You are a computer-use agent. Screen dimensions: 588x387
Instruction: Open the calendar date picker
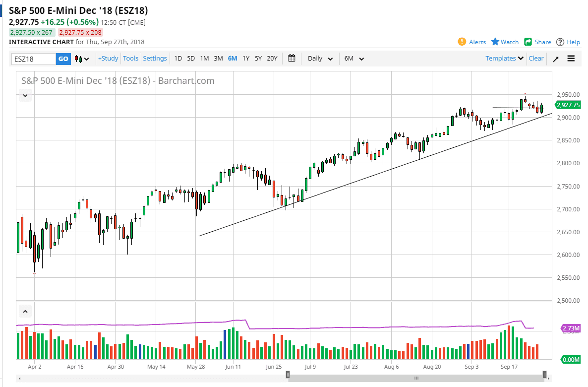point(292,58)
